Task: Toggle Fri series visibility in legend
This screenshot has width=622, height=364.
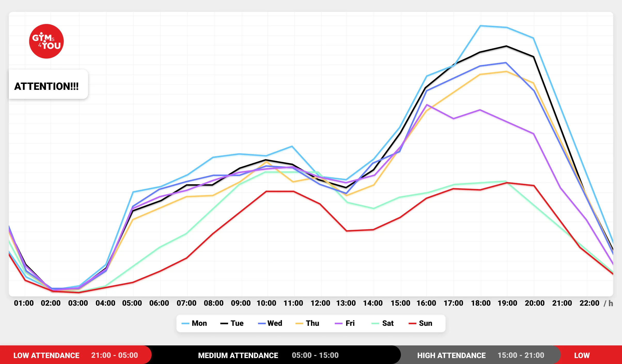Action: point(345,323)
